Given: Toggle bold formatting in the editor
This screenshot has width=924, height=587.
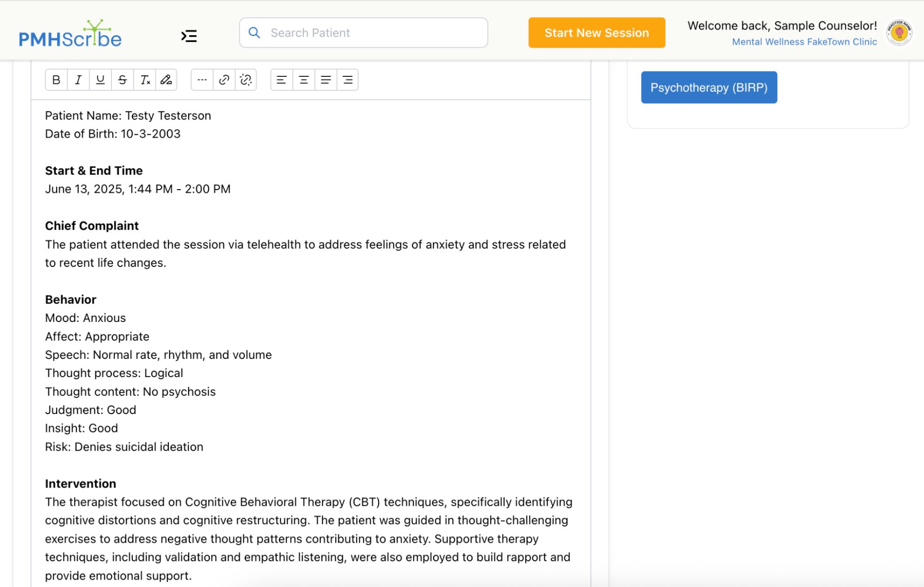Looking at the screenshot, I should tap(56, 80).
